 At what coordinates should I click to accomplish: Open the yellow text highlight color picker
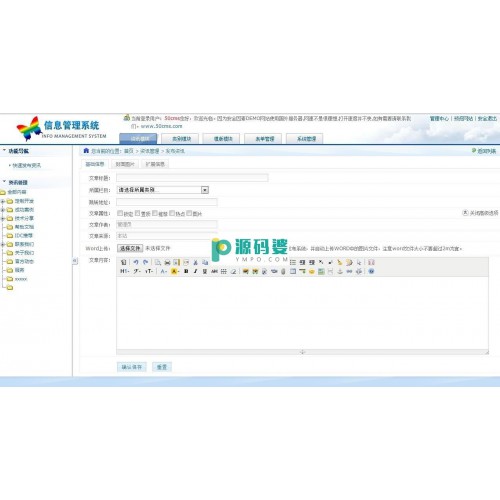(x=175, y=271)
